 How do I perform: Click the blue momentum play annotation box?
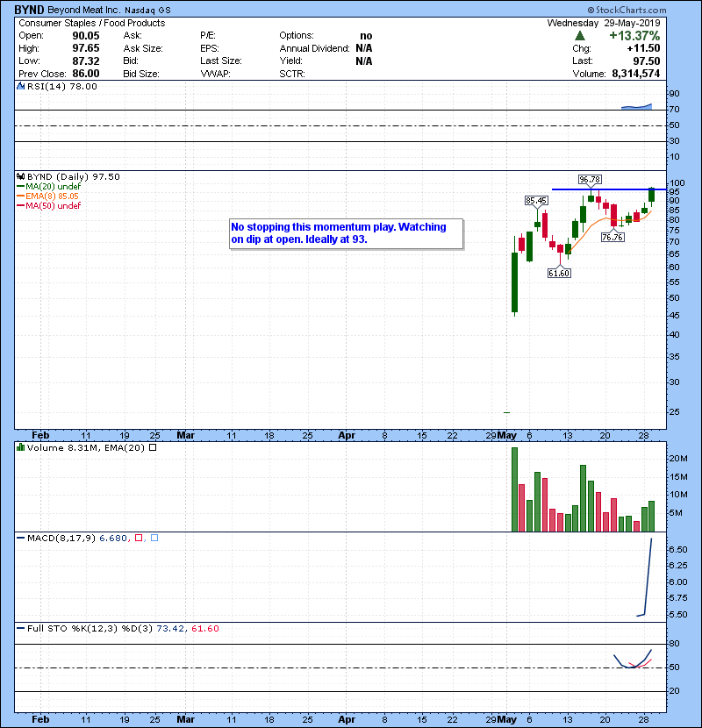click(345, 233)
